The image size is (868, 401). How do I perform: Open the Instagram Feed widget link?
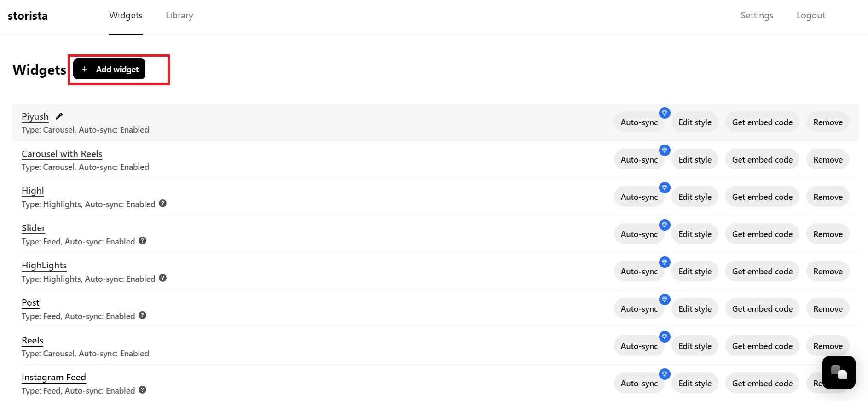coord(54,377)
